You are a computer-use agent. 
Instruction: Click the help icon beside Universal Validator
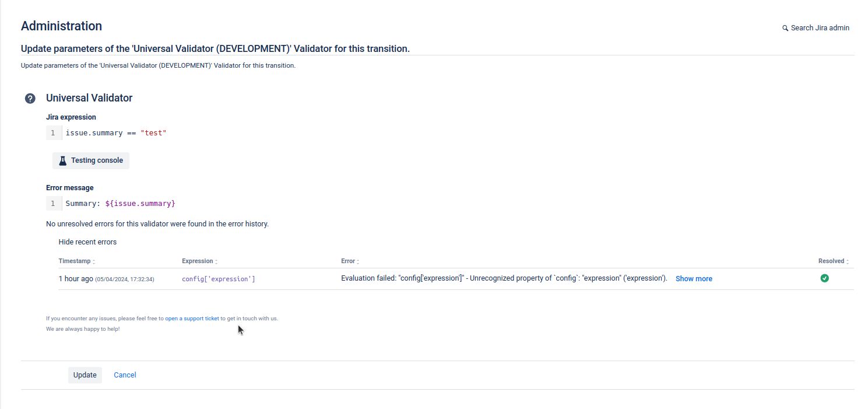[x=30, y=98]
